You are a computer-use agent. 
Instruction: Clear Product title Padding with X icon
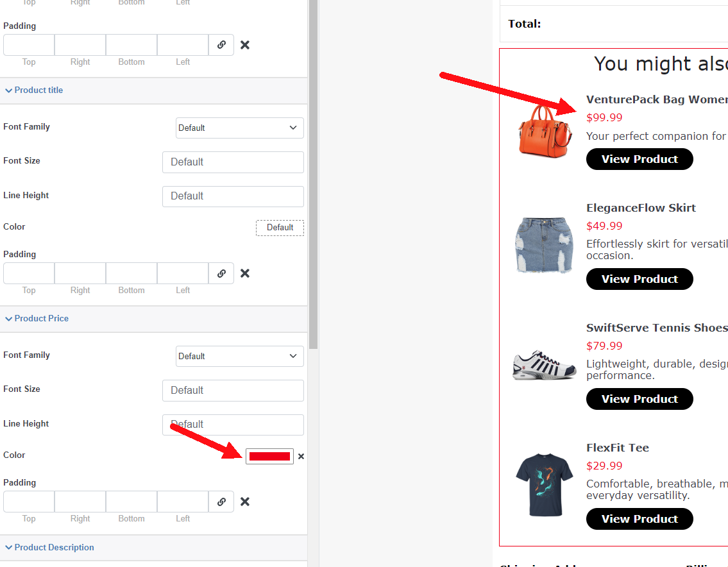[244, 273]
